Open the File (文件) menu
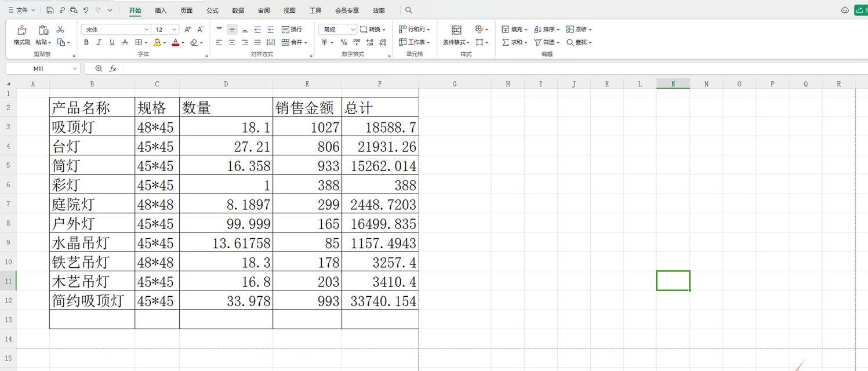This screenshot has width=868, height=371. click(x=21, y=10)
